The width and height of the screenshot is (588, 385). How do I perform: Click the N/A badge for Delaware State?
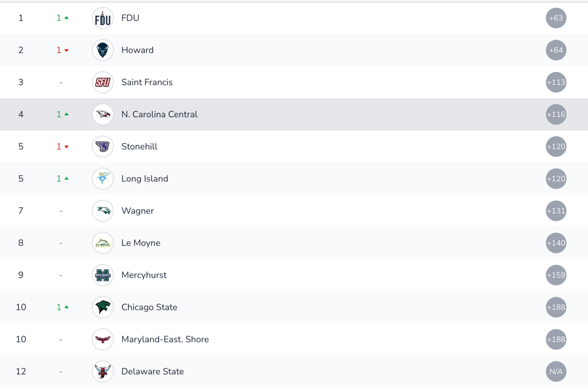pos(556,371)
